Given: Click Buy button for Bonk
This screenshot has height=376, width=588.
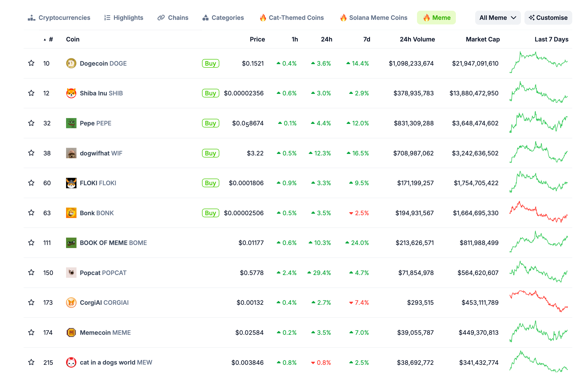Looking at the screenshot, I should (x=211, y=213).
